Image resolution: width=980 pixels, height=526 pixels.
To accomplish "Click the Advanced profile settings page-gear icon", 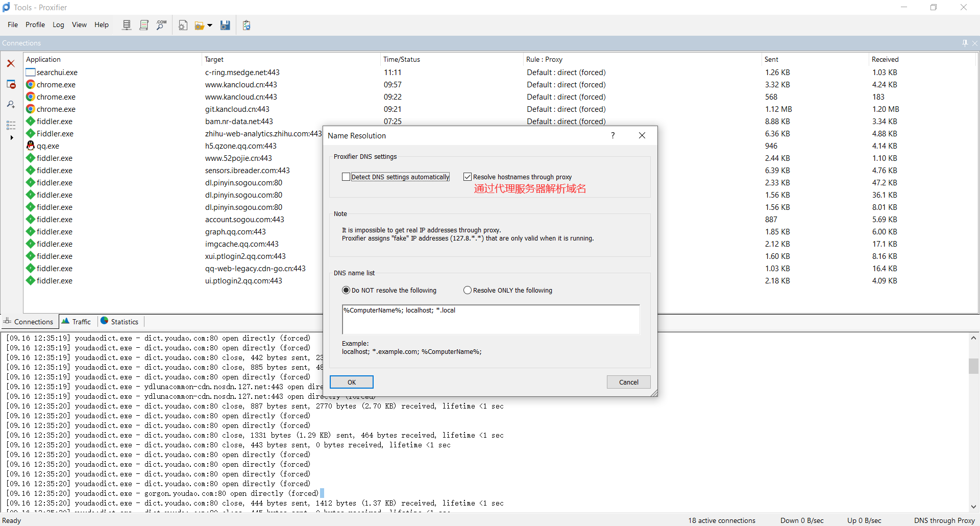I will tap(183, 25).
